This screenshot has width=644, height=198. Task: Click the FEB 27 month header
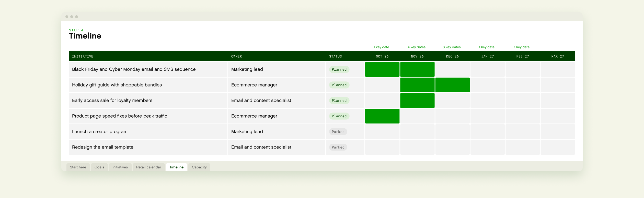pyautogui.click(x=523, y=56)
